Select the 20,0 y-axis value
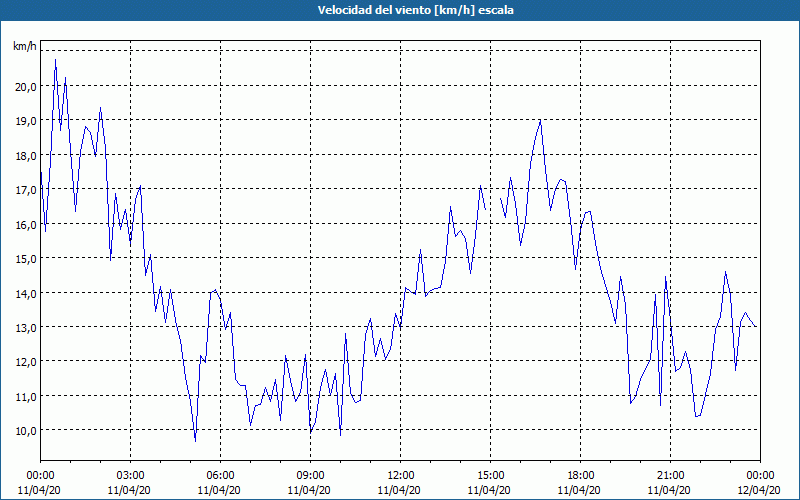800x500 pixels. pyautogui.click(x=26, y=87)
